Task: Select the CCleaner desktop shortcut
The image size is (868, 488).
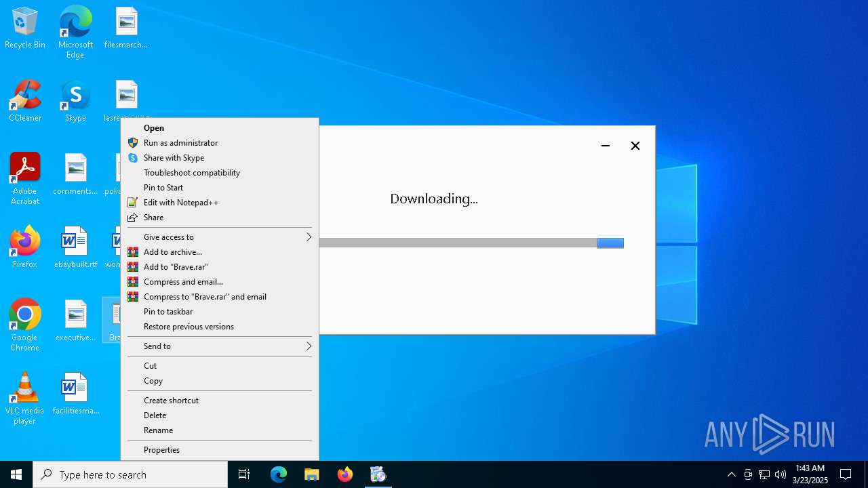Action: pos(25,102)
